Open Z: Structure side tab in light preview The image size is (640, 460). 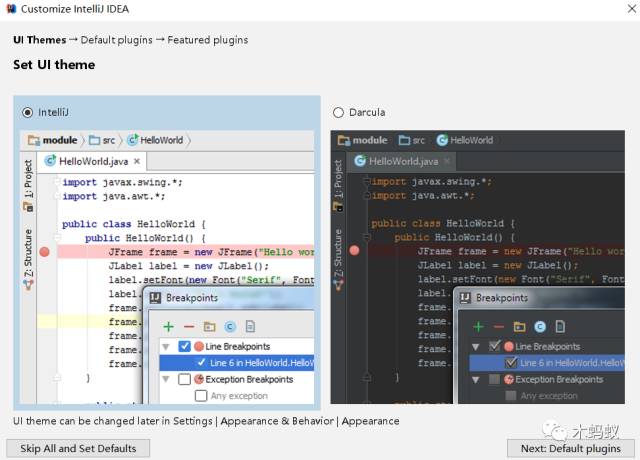pyautogui.click(x=28, y=260)
